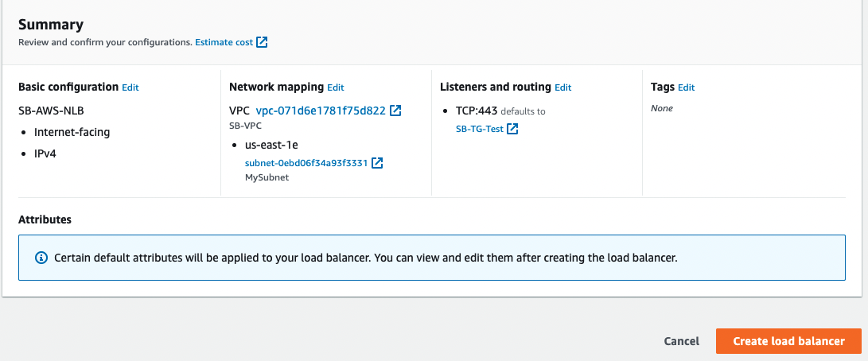Screen dimensions: 868x361
Task: Edit the Listeners and routing section
Action: click(563, 87)
